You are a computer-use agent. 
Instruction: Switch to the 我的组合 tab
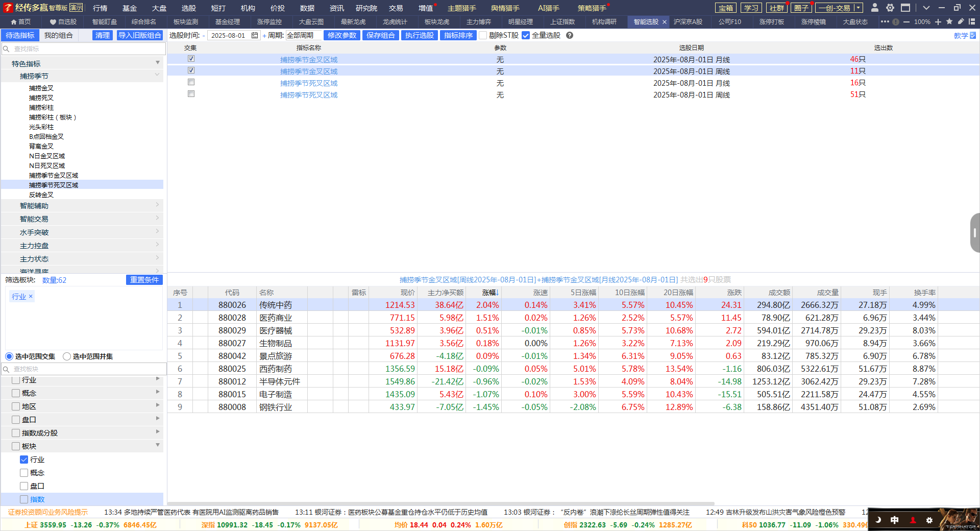coord(58,35)
